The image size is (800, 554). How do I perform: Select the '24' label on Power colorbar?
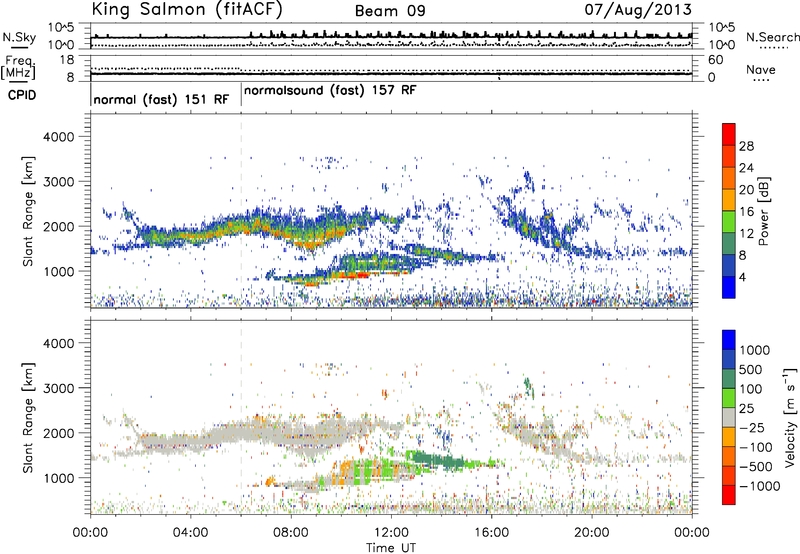746,168
